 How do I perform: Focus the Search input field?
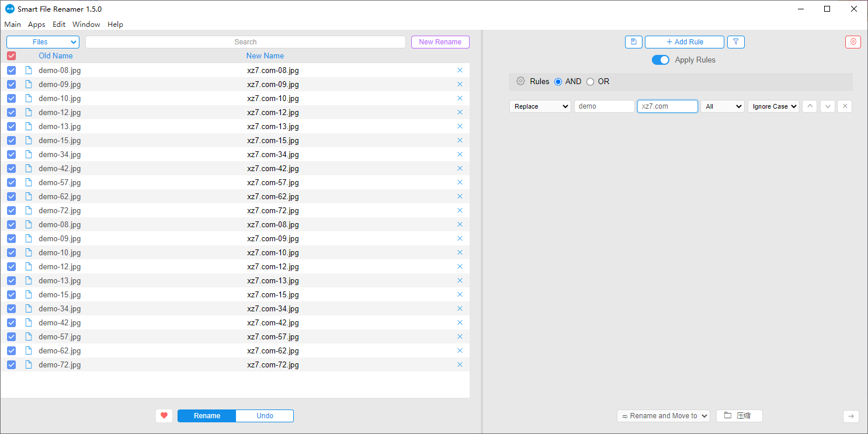(245, 42)
